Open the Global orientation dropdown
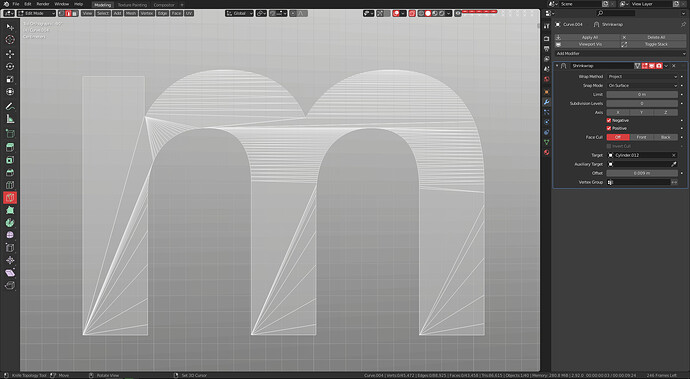Viewport: 690px width, 379px height. tap(239, 13)
